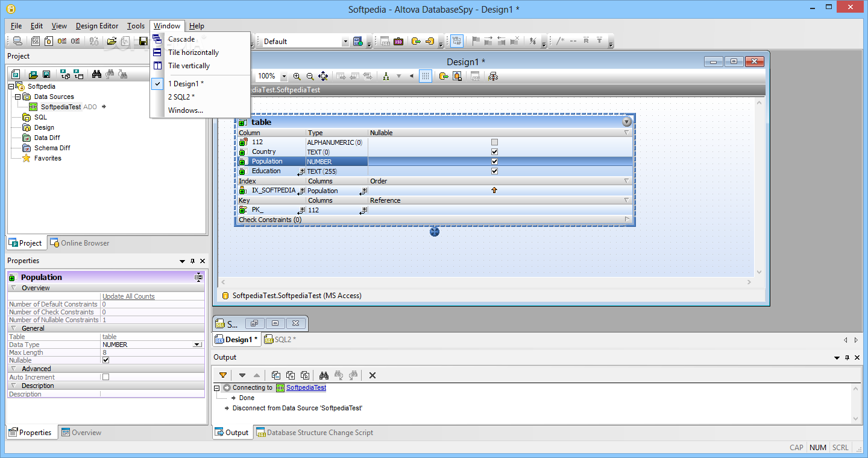Toggle Nullable checkbox for column 112

pos(495,142)
